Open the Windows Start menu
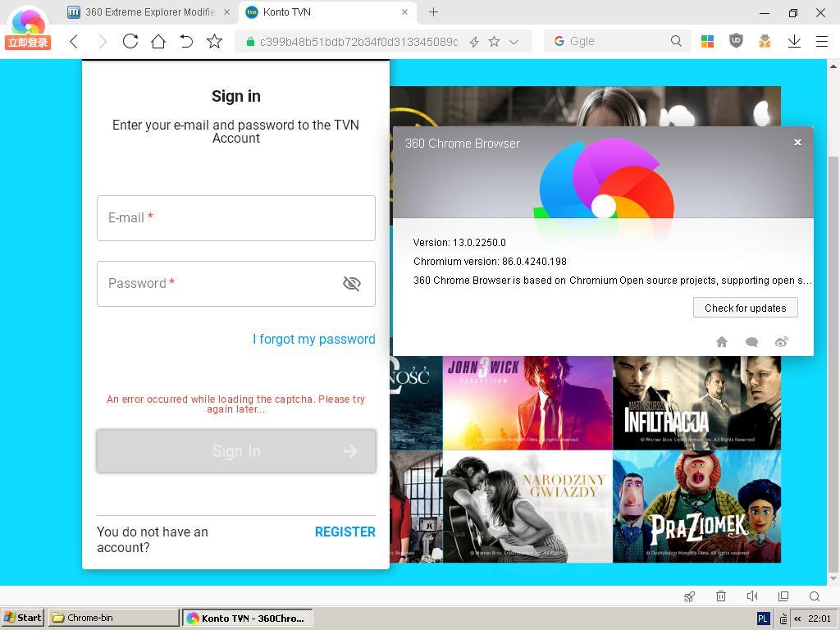840x630 pixels. click(x=22, y=618)
